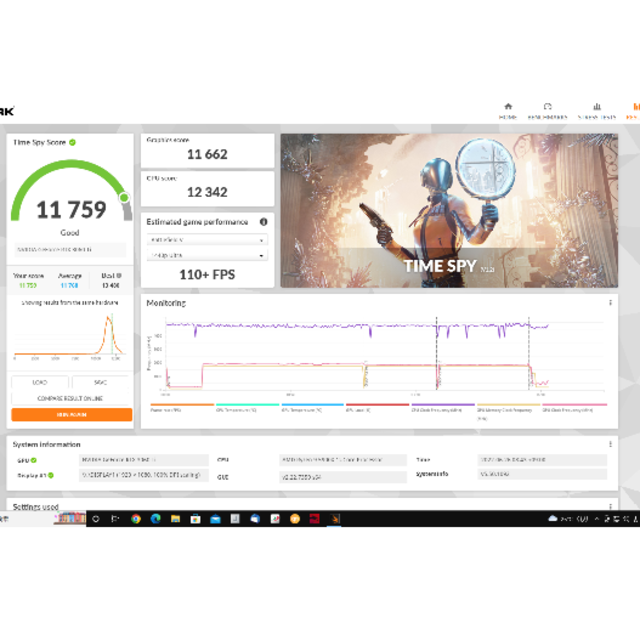640x640 pixels.
Task: Click the orange RUN AGAIN button
Action: (x=71, y=414)
